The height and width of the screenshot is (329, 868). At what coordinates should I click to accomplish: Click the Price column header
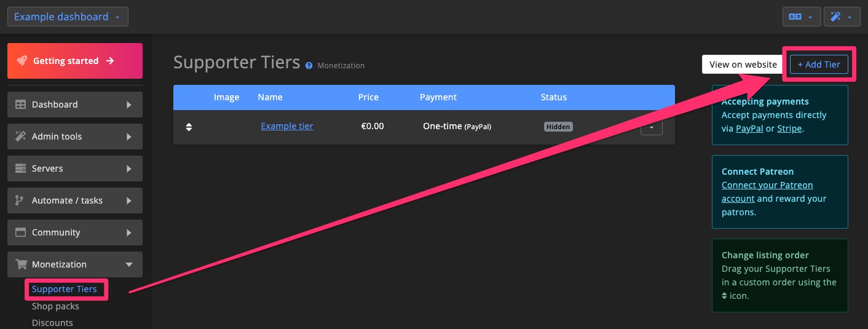(369, 97)
